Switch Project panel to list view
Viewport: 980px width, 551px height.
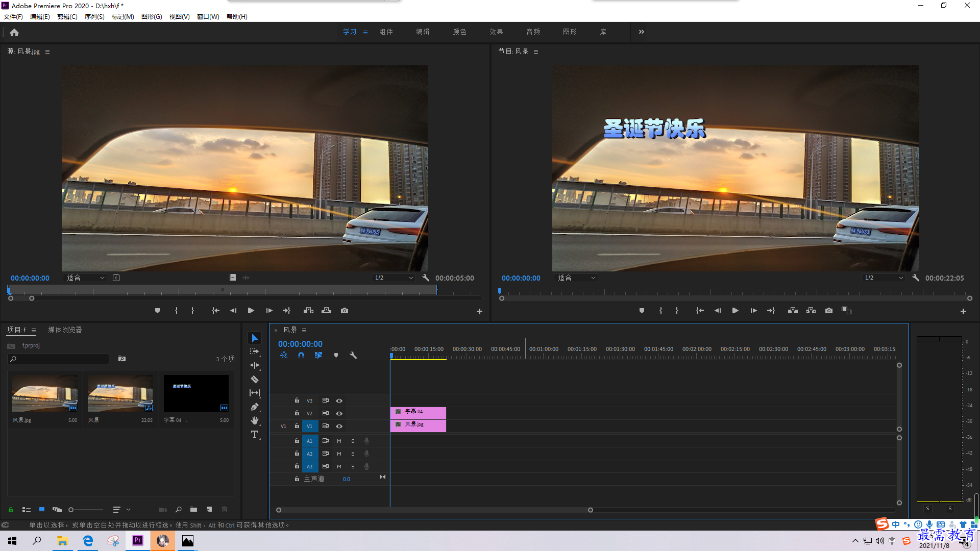tap(27, 509)
